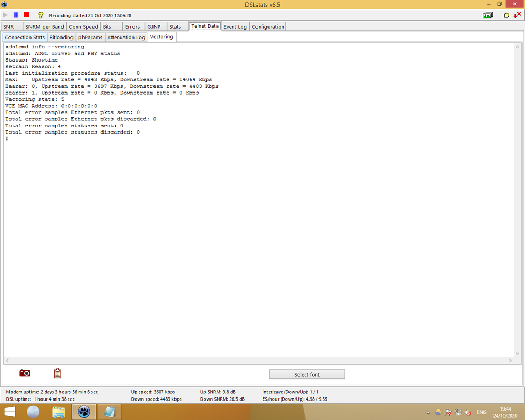Switch to the SNRM per Band tab
Image resolution: width=525 pixels, height=420 pixels.
pos(44,27)
